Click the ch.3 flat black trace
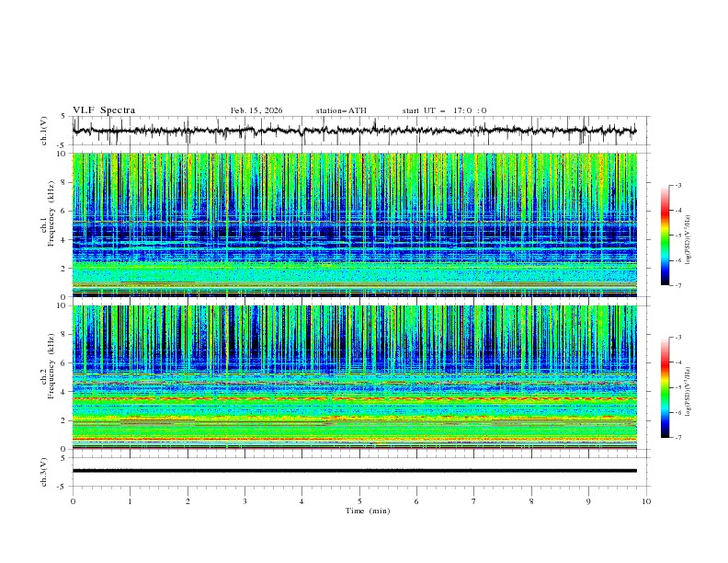Image resolution: width=728 pixels, height=563 pixels. click(x=355, y=471)
